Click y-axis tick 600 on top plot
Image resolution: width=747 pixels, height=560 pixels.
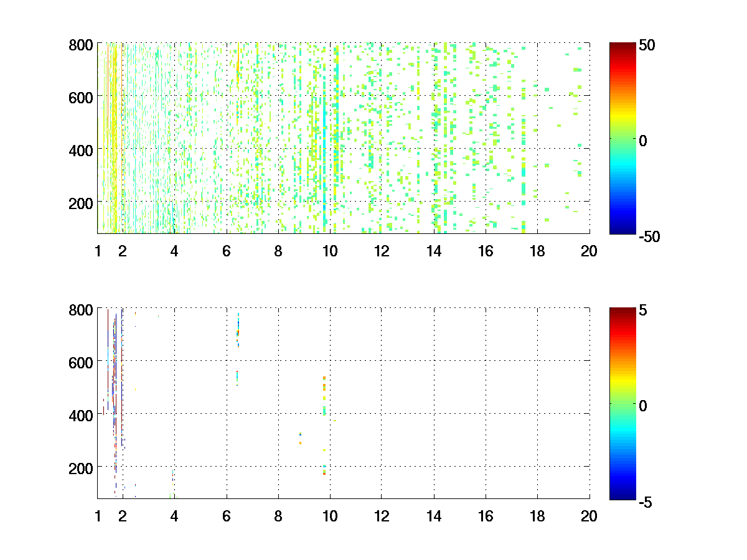click(x=81, y=97)
